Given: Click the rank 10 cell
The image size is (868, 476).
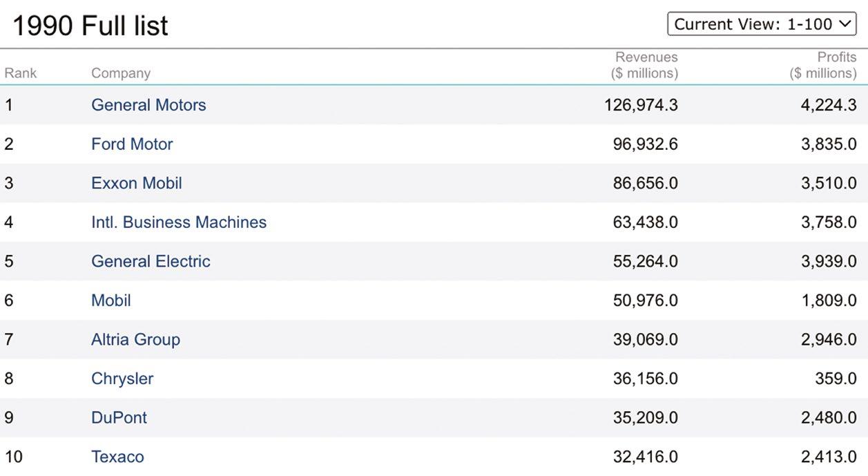Looking at the screenshot, I should click(x=13, y=457).
